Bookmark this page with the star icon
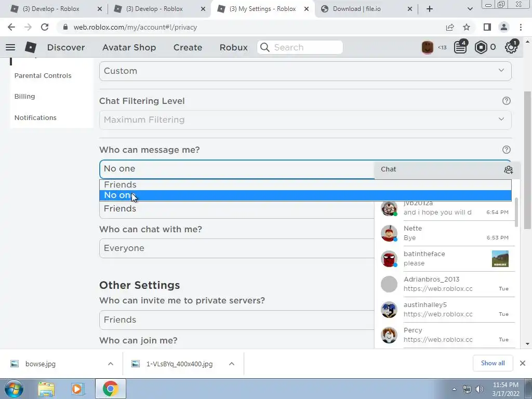The width and height of the screenshot is (532, 399). click(467, 27)
